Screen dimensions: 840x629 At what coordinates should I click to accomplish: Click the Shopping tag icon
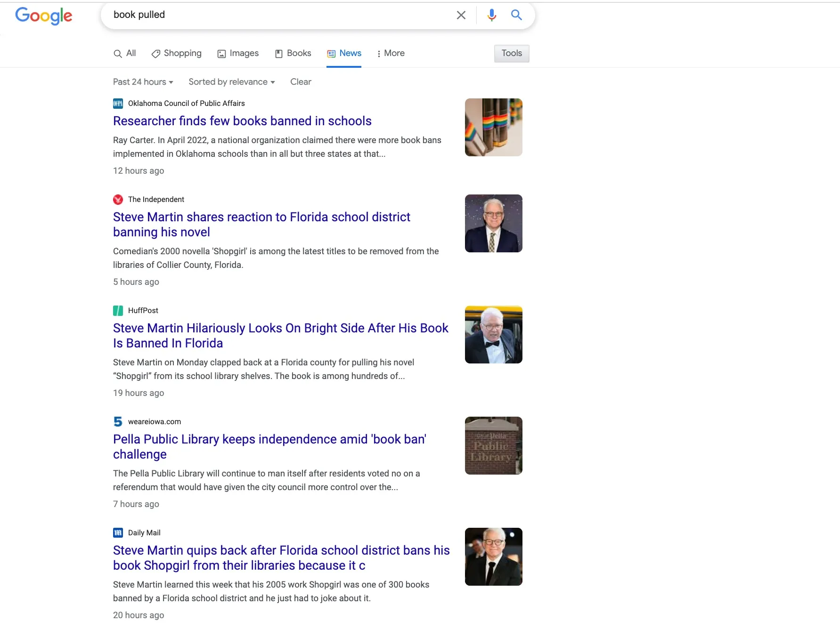click(x=155, y=54)
